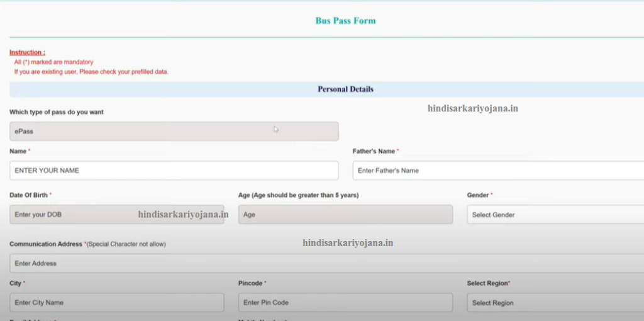This screenshot has height=321, width=644.
Task: Click the 'City' label
Action: tap(16, 283)
